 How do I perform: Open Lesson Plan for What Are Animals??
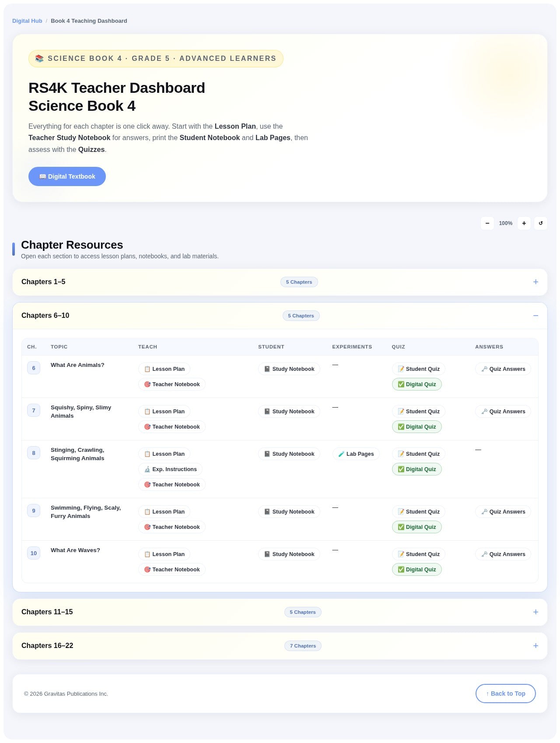[x=164, y=369]
